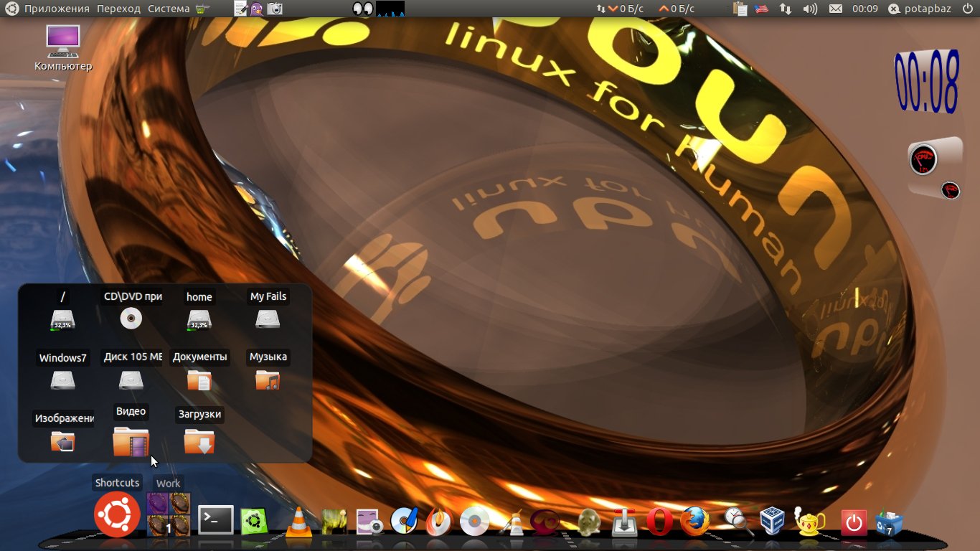Open the clock-and-magnifier search tool in the dock
This screenshot has height=551, width=980.
(738, 522)
